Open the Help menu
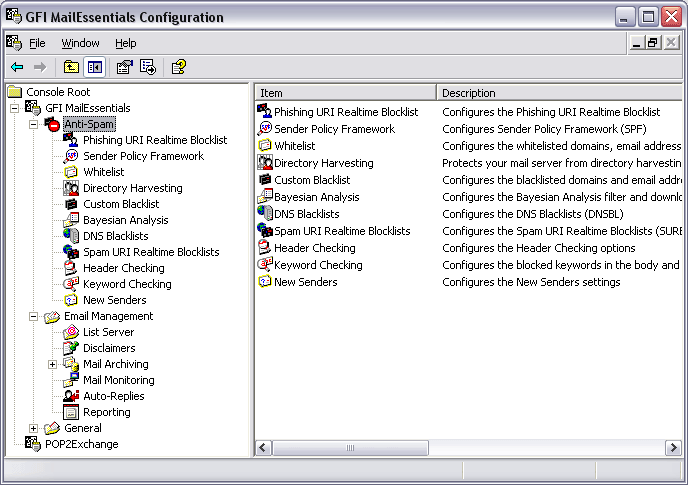This screenshot has height=485, width=688. tap(126, 43)
